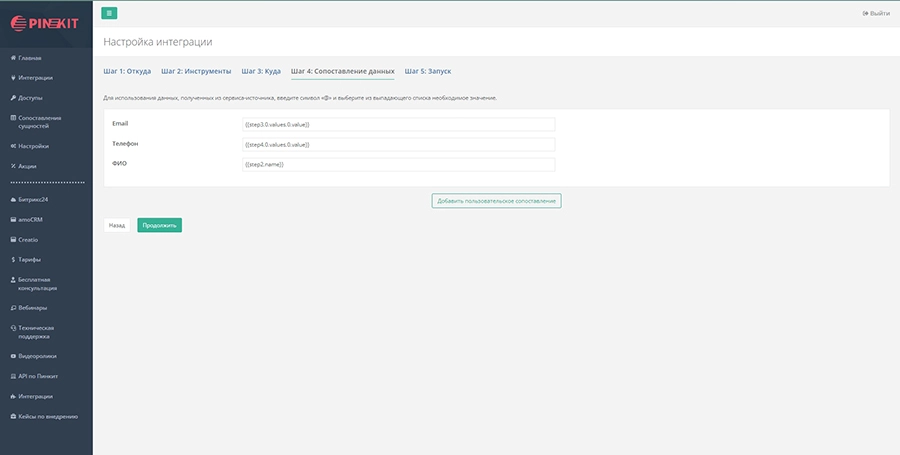Open the Шаг 5: Запуск tab
Screen dimensions: 900x455
[428, 72]
